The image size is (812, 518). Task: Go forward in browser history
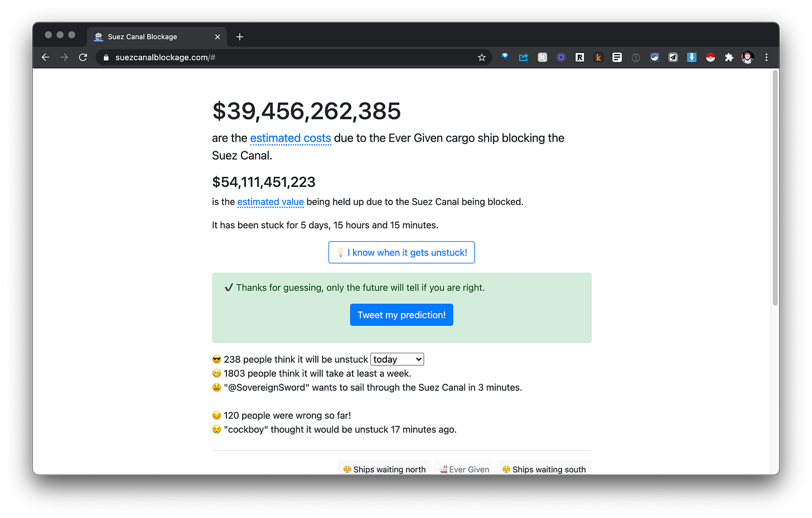(x=64, y=57)
